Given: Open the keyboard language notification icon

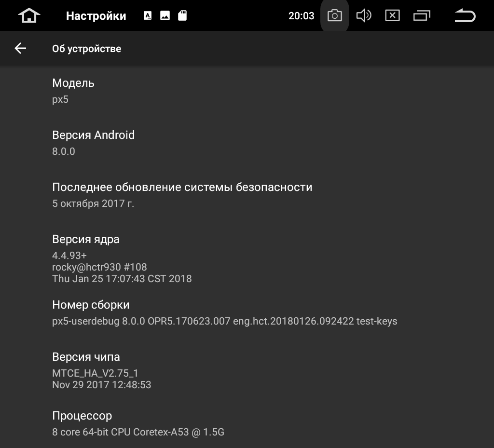Looking at the screenshot, I should pyautogui.click(x=148, y=15).
